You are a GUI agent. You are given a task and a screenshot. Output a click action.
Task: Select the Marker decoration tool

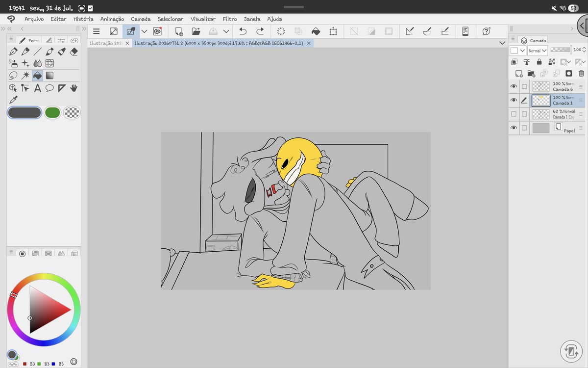[x=62, y=51]
